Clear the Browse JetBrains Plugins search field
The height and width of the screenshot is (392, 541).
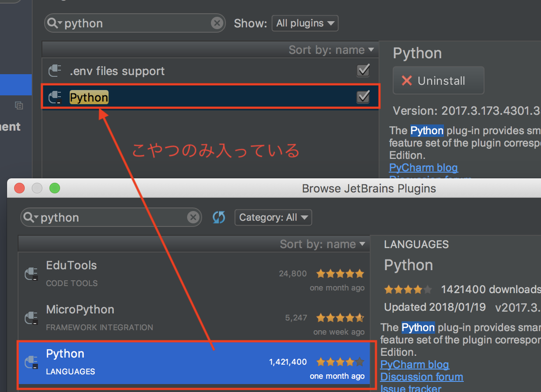pyautogui.click(x=193, y=217)
